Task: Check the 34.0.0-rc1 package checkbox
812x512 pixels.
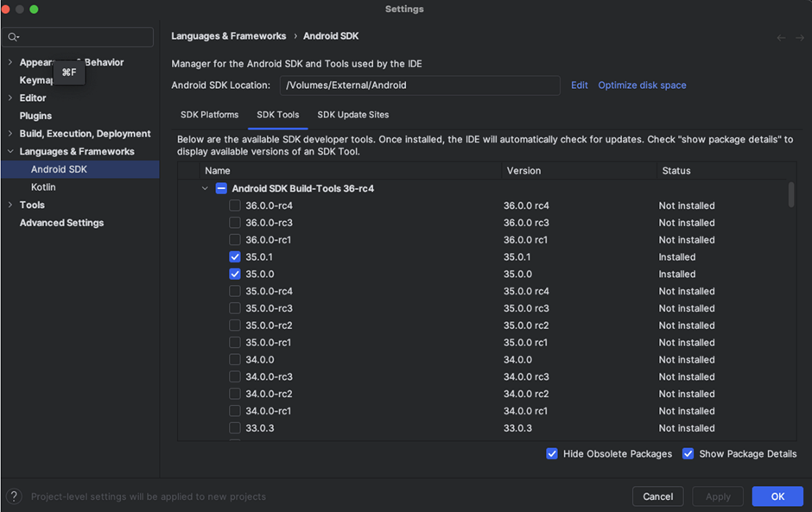Action: coord(235,410)
